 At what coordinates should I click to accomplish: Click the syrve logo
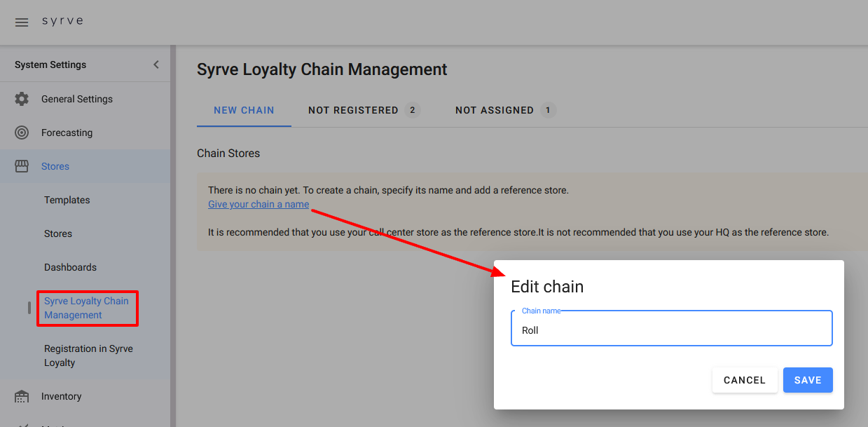coord(62,21)
